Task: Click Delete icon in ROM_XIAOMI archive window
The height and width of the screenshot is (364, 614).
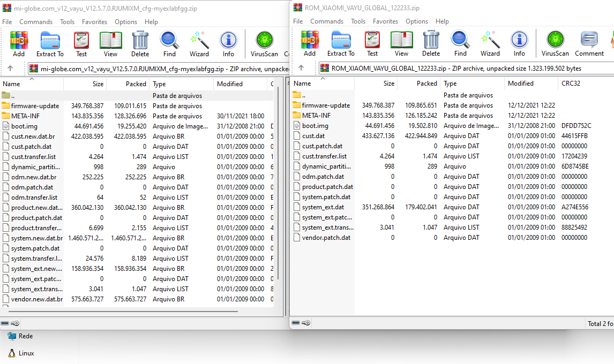Action: click(x=431, y=43)
